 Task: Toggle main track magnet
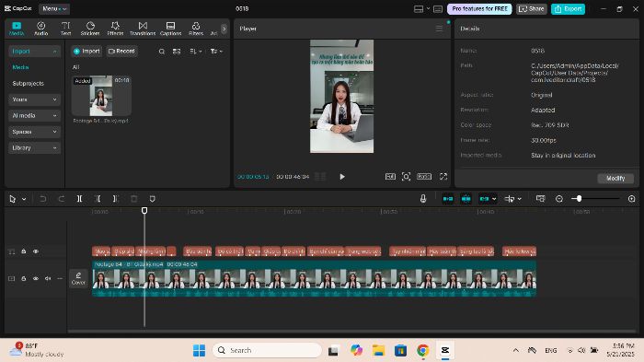[448, 199]
